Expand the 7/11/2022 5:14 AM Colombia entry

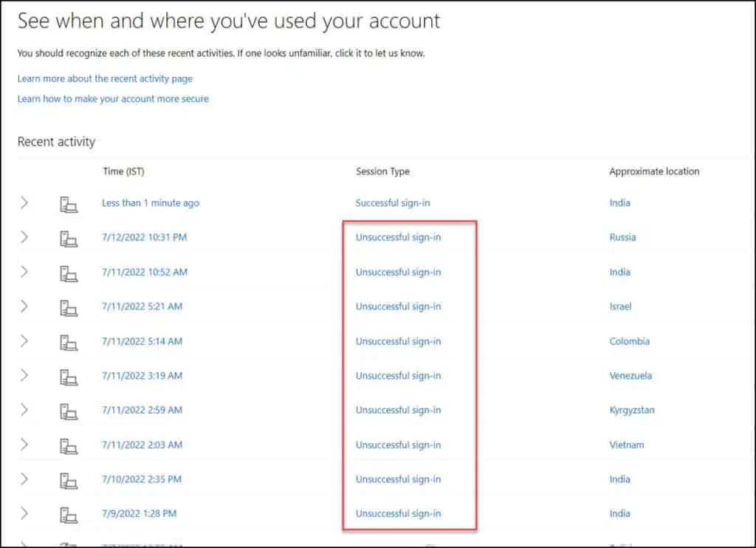(x=24, y=341)
